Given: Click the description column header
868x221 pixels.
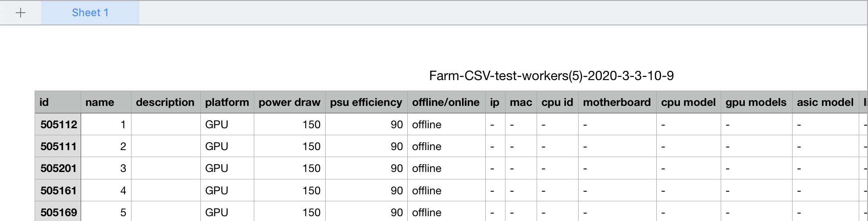Looking at the screenshot, I should coord(165,102).
